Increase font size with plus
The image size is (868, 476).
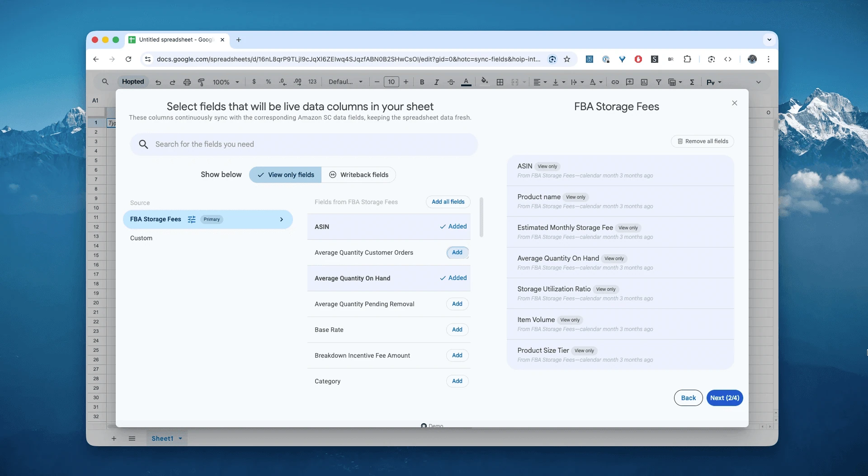click(x=406, y=82)
